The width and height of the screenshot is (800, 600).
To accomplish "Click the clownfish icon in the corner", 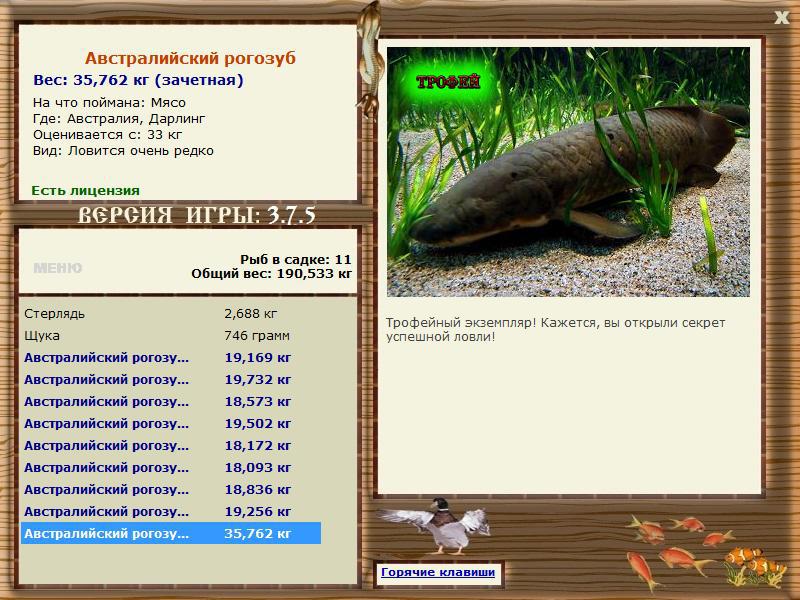I will (755, 565).
